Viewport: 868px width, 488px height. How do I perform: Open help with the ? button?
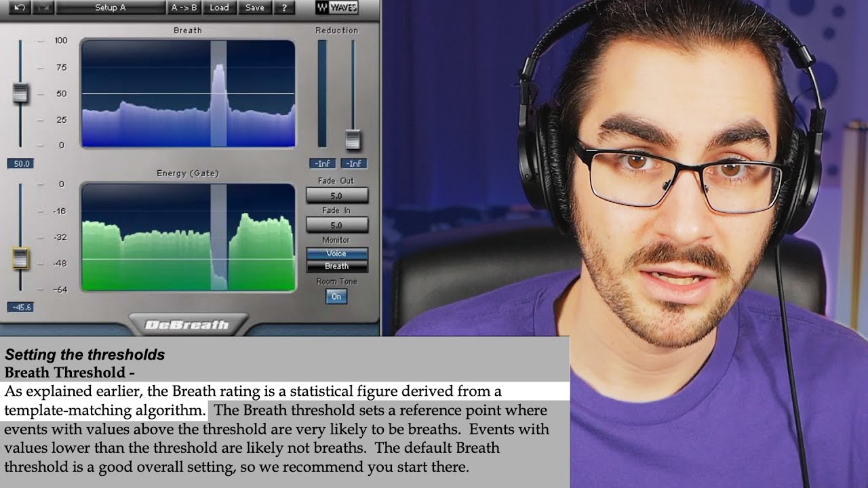point(284,7)
